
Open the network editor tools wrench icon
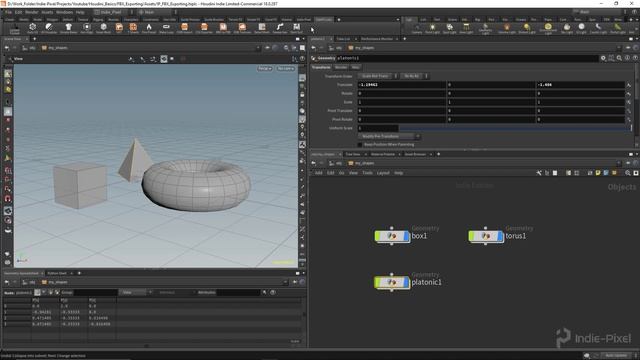pos(539,173)
